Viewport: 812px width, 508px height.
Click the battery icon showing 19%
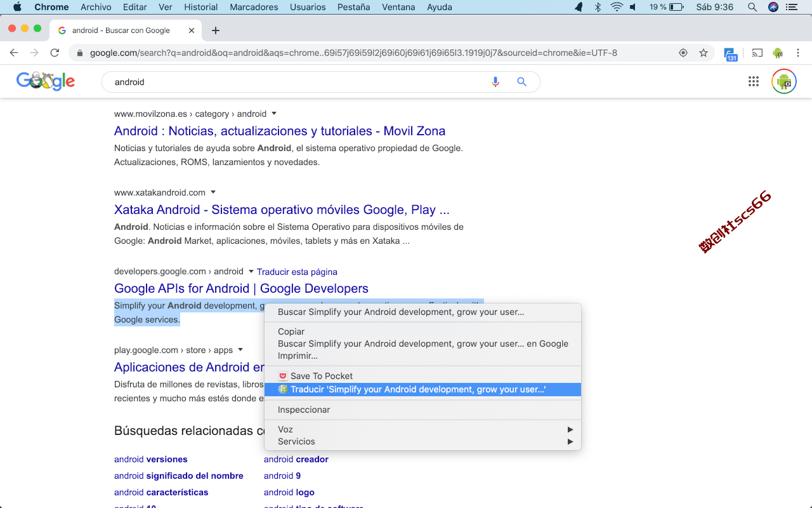pyautogui.click(x=676, y=7)
